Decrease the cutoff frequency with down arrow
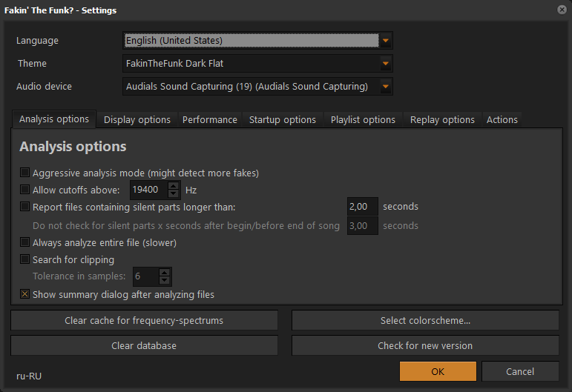 click(x=174, y=194)
